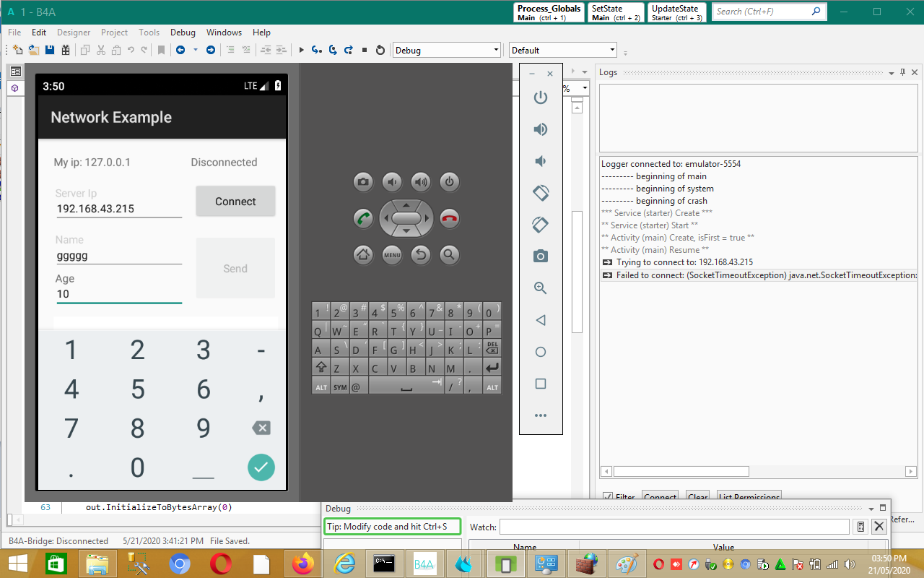
Task: Click the IDE Search (Ctrl+F) box
Action: (769, 12)
